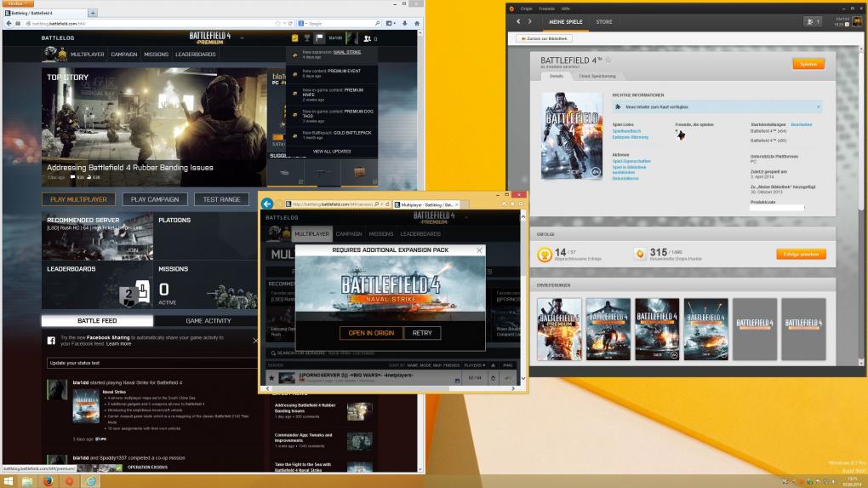Click the orange Spielen button in Origin
The image size is (868, 488).
click(808, 64)
